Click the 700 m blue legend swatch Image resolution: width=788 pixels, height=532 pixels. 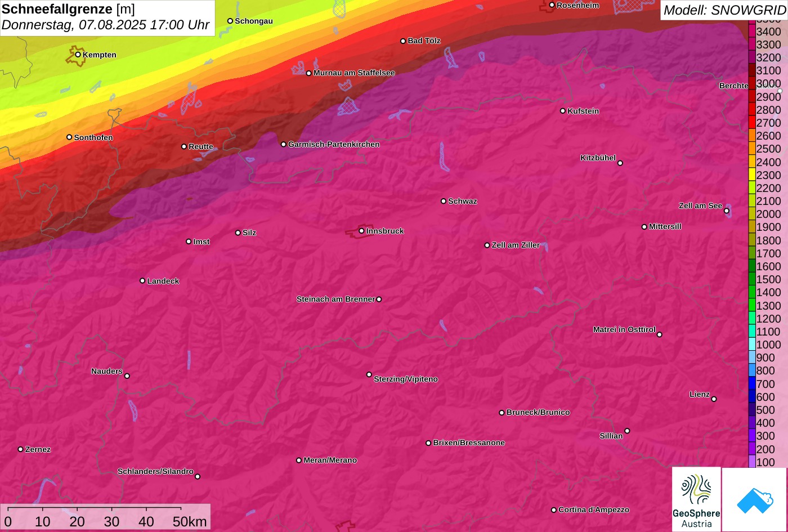(x=752, y=384)
